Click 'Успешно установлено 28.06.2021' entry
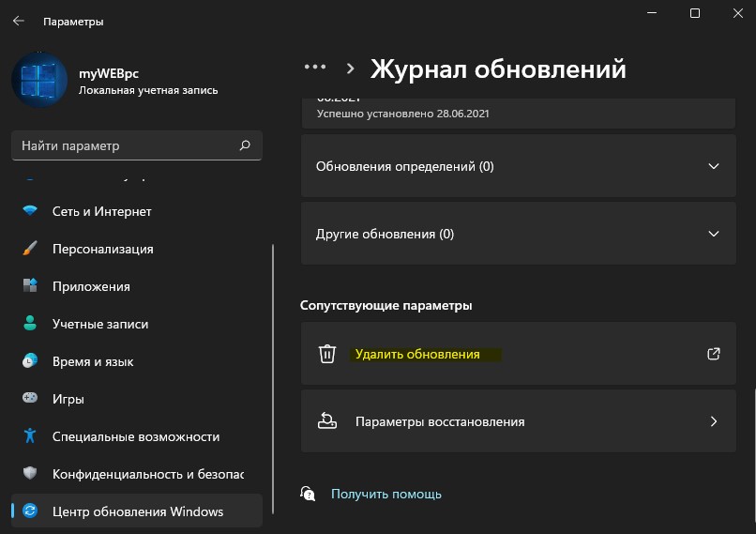The height and width of the screenshot is (534, 756). (x=402, y=114)
